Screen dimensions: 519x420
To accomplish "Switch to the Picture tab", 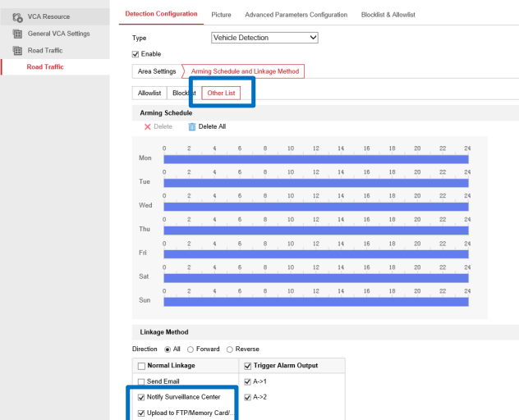I will [x=221, y=15].
